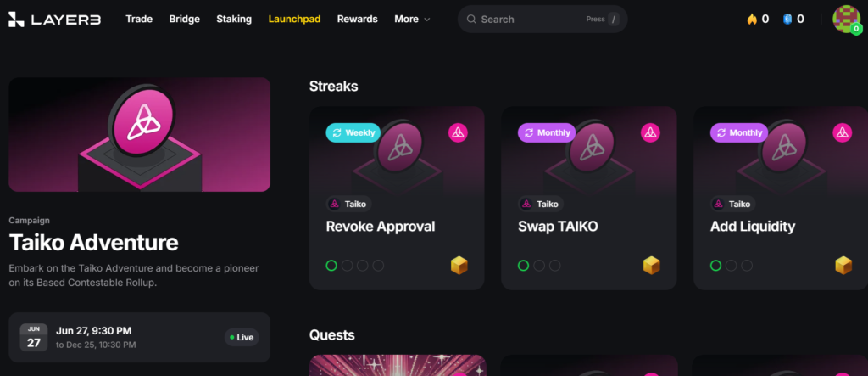Click the Weekly streak badge

point(353,132)
